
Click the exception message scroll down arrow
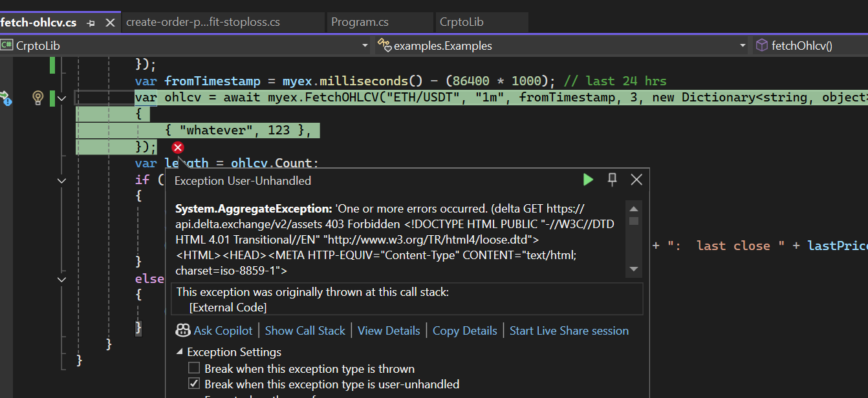[634, 269]
